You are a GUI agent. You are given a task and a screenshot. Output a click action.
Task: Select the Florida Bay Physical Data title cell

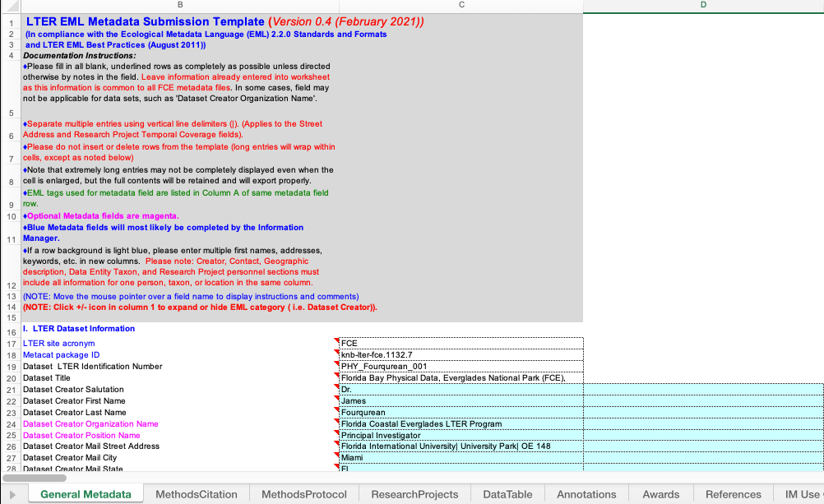coord(461,378)
